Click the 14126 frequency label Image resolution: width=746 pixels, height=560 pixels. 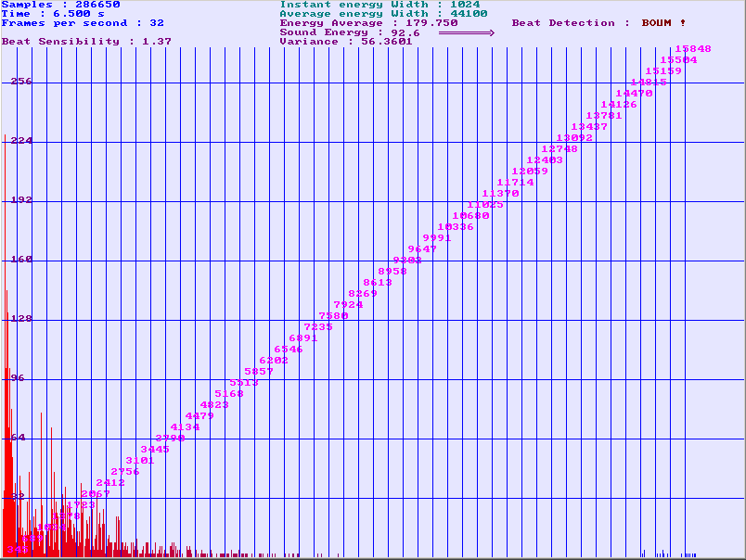(619, 105)
